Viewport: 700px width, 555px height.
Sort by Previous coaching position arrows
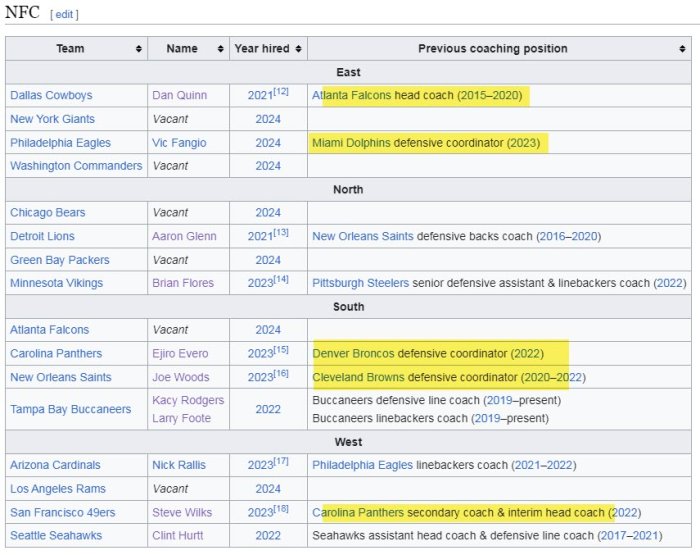tap(682, 49)
